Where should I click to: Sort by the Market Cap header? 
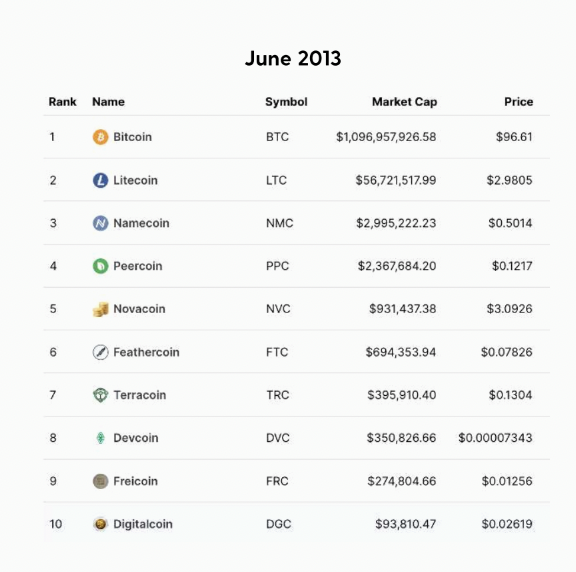coord(404,102)
